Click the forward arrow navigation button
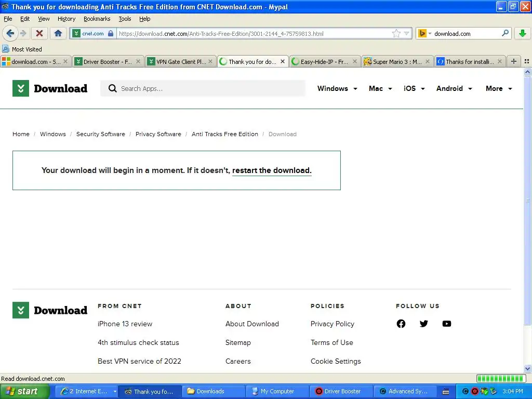Viewport: 532px width, 399px height. click(23, 33)
